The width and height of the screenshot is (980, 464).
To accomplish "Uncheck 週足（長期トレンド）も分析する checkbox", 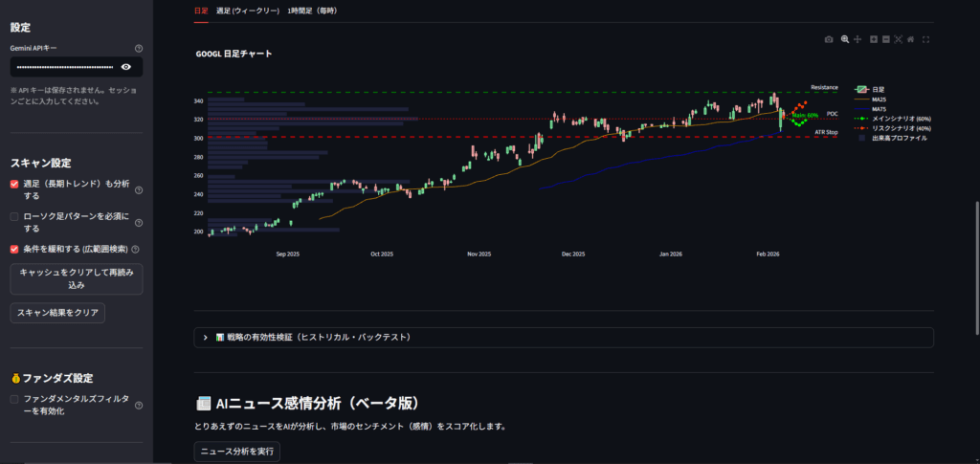I will (14, 184).
